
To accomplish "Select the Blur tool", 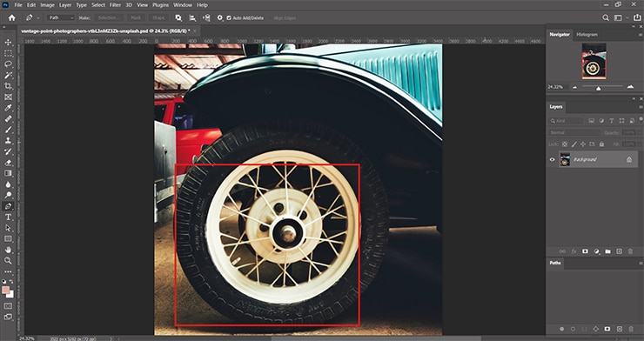I will pos(8,184).
